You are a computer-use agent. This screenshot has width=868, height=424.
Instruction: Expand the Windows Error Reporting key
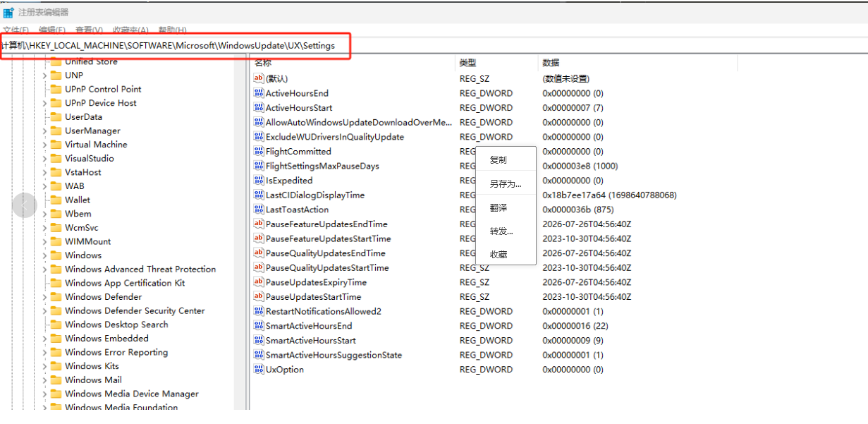click(44, 353)
